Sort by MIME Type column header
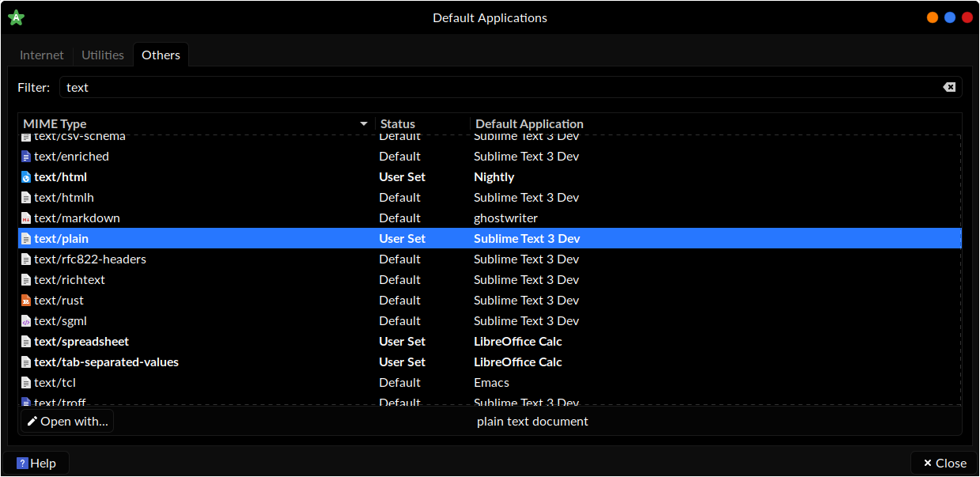The width and height of the screenshot is (980, 477). [196, 123]
